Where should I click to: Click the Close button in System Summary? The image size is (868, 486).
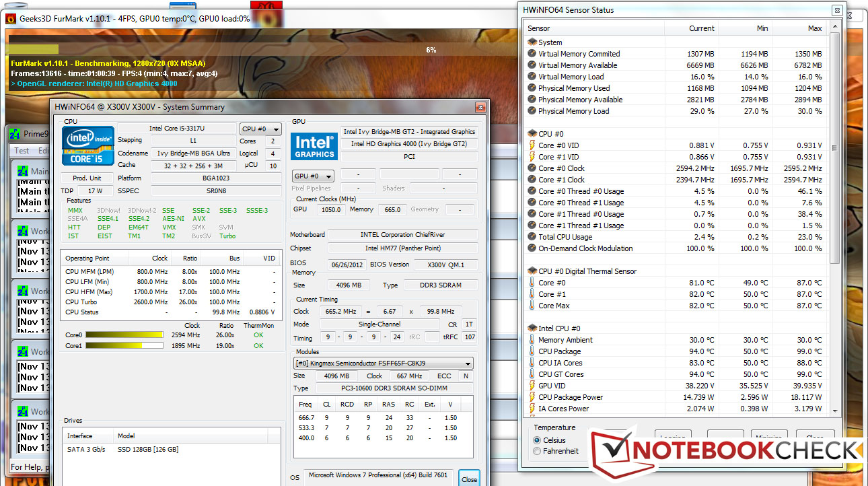click(469, 479)
